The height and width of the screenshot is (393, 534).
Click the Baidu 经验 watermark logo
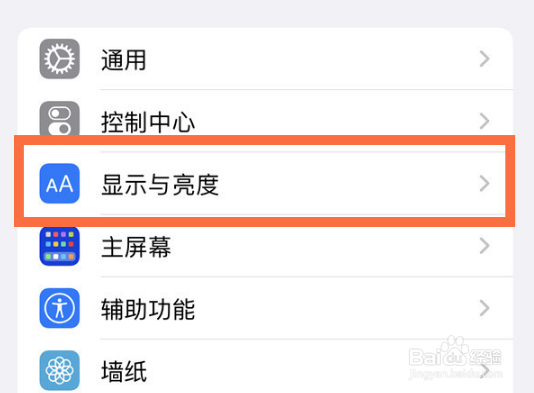point(455,358)
